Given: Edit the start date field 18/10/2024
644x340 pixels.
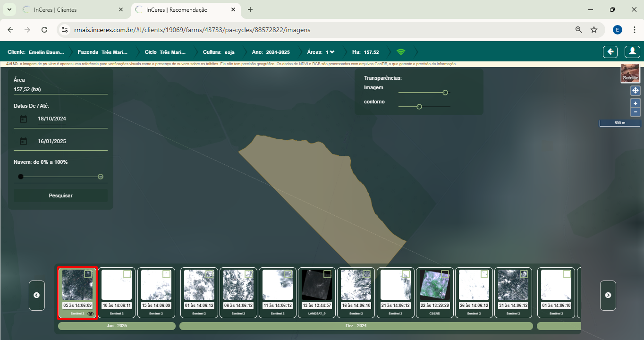Looking at the screenshot, I should [x=60, y=119].
